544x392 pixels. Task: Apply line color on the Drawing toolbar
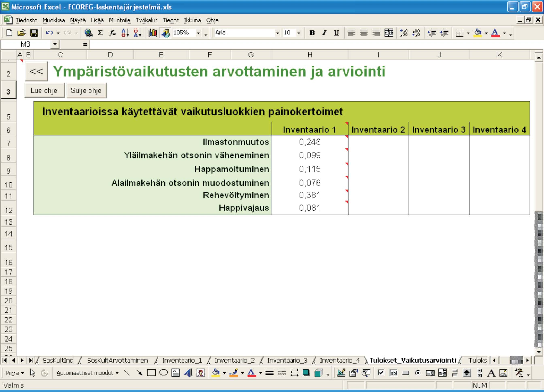[x=234, y=373]
